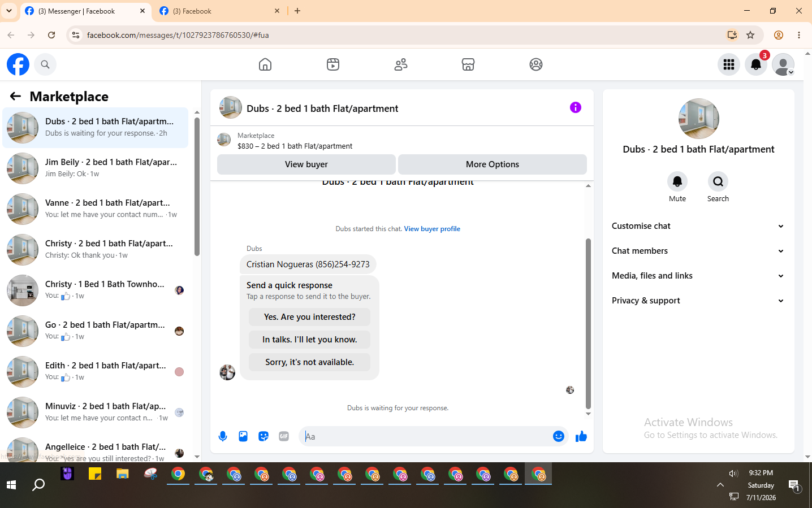Click the install app icon in address bar
812x508 pixels.
click(x=732, y=35)
